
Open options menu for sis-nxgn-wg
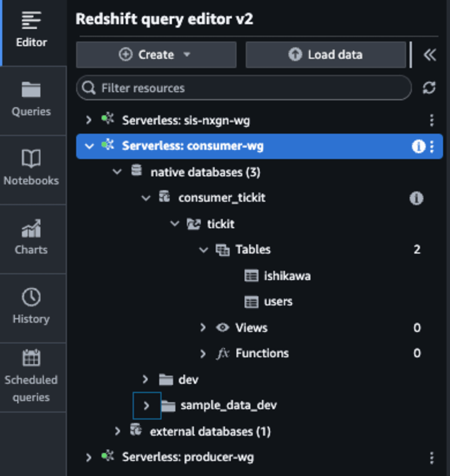(431, 120)
